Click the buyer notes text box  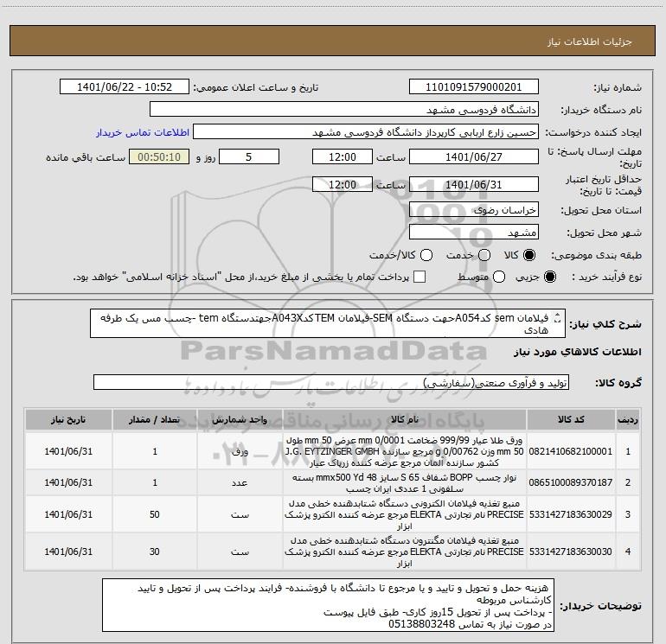[x=328, y=605]
